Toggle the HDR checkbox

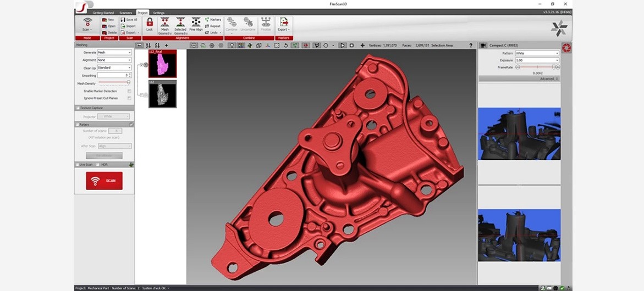click(98, 165)
